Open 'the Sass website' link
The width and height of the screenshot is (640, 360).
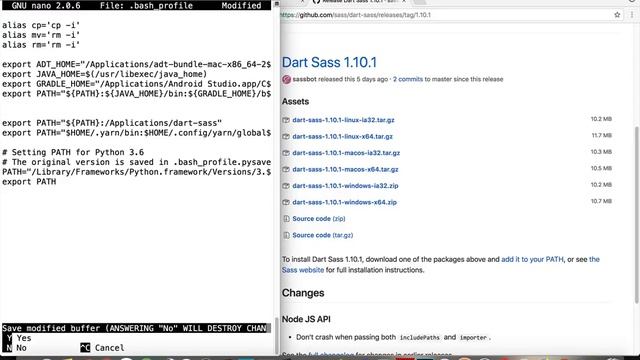tap(441, 264)
